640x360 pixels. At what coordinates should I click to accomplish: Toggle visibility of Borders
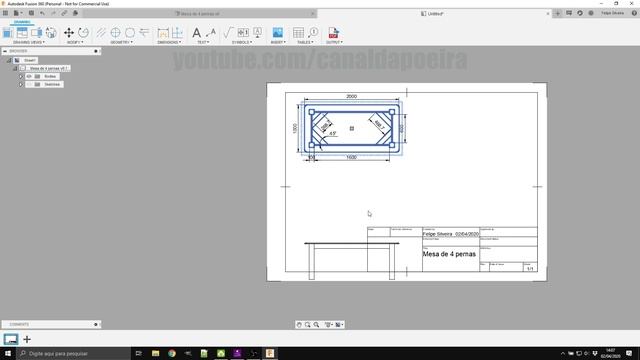[29, 76]
